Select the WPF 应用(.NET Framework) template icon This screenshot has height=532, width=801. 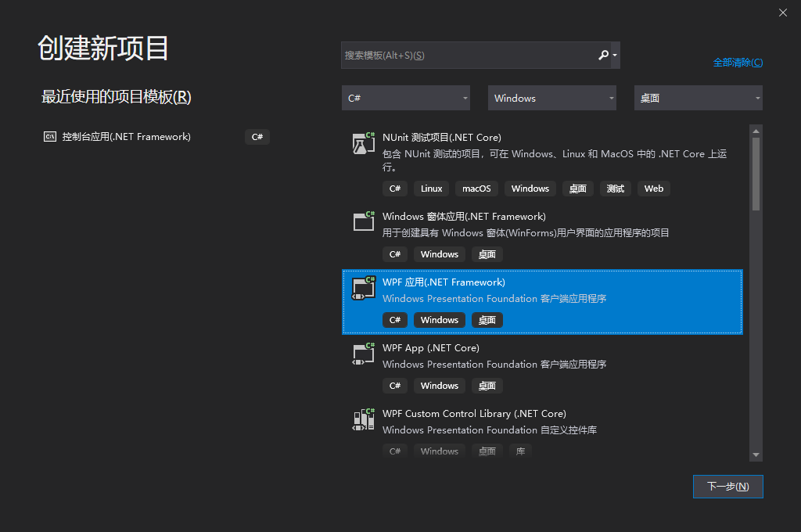point(363,288)
